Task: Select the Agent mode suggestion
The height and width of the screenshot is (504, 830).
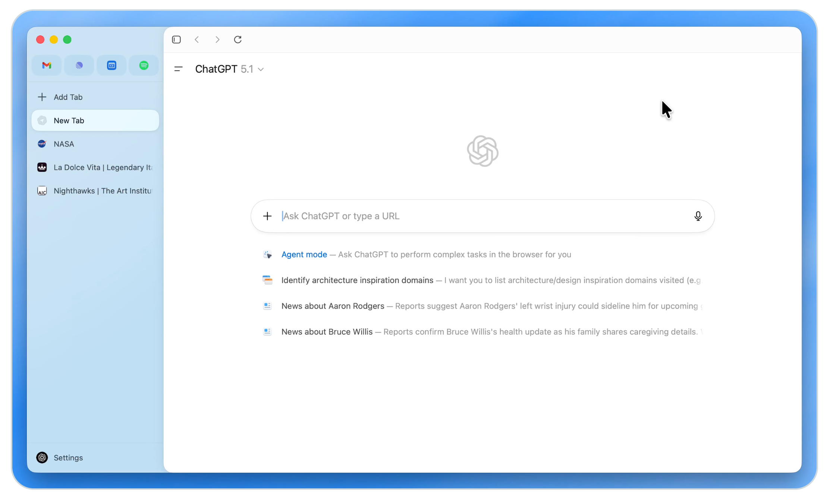Action: [x=304, y=255]
